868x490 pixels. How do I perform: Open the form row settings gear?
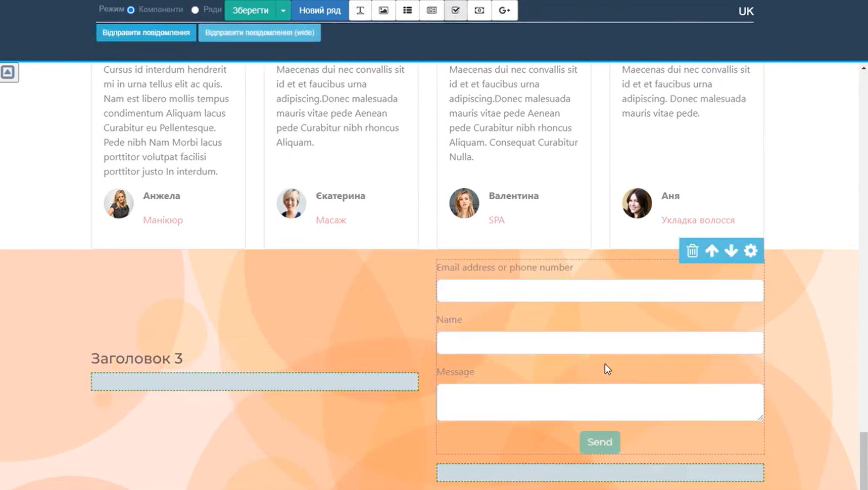point(751,250)
